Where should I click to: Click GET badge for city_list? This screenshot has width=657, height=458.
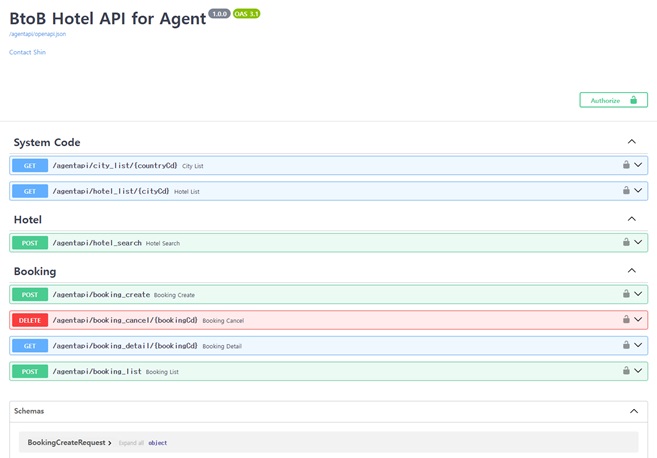(x=30, y=166)
